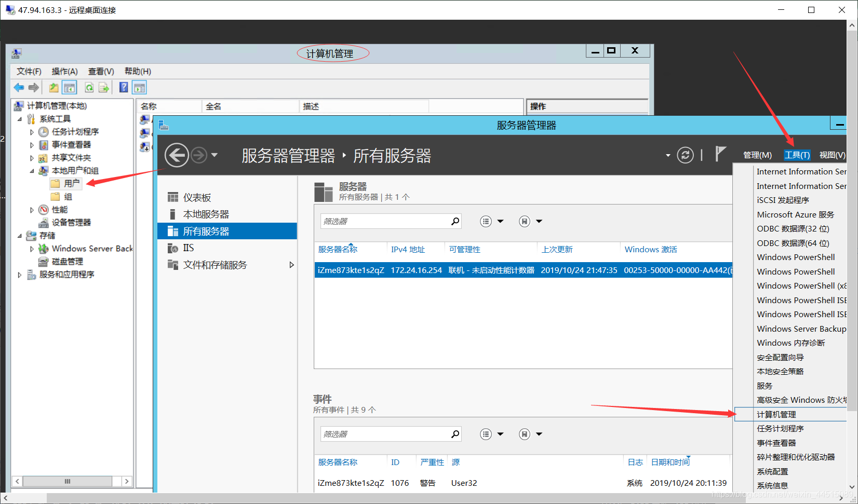Click the forward arrow in Computer Management toolbar
The height and width of the screenshot is (504, 858).
click(x=34, y=88)
